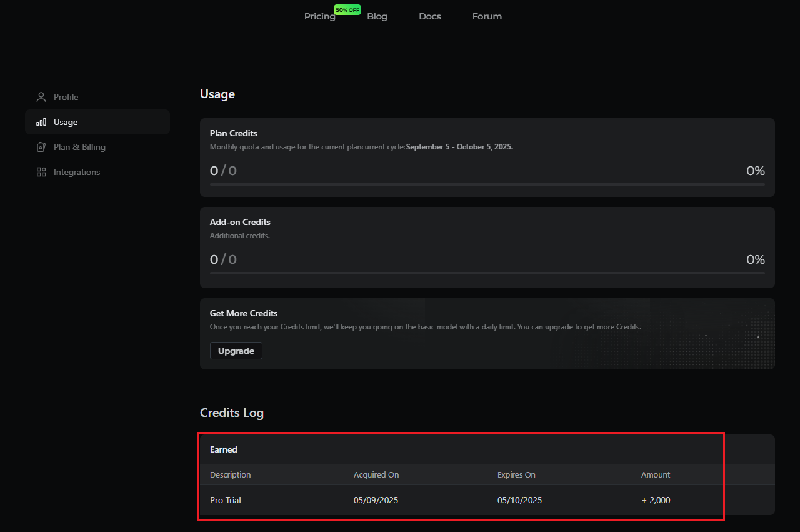Select the Pro Trial row entry

[226, 500]
